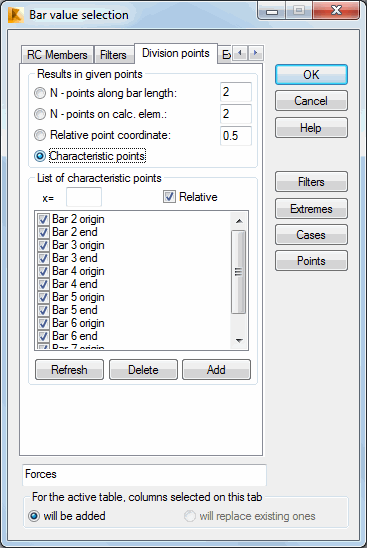The width and height of the screenshot is (367, 548).
Task: Click the Robot app icon in title bar
Action: coord(15,15)
